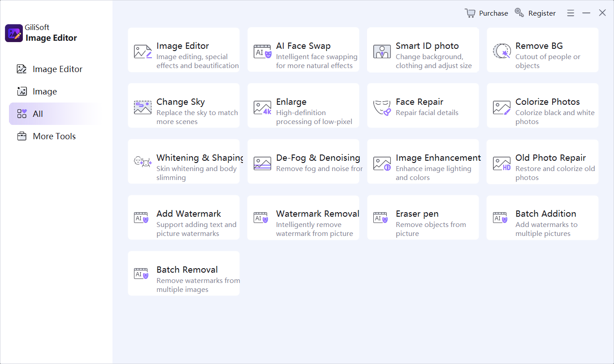This screenshot has height=364, width=614.
Task: Click the Face Repair mask icon
Action: coord(382,107)
